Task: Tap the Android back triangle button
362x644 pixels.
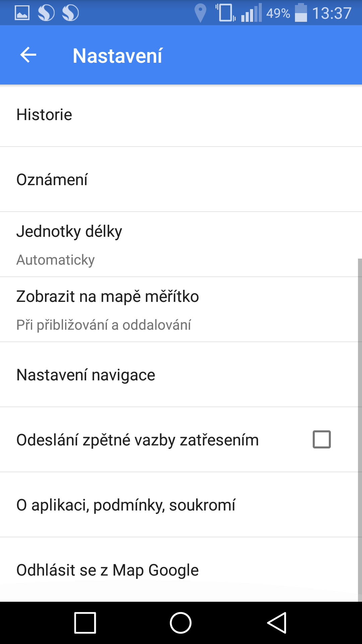Action: (277, 623)
